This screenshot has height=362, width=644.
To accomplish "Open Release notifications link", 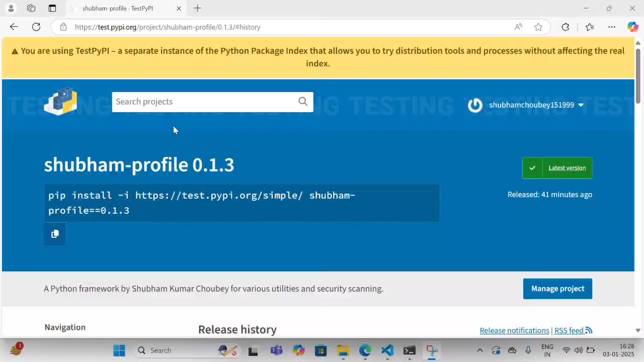I will click(514, 330).
